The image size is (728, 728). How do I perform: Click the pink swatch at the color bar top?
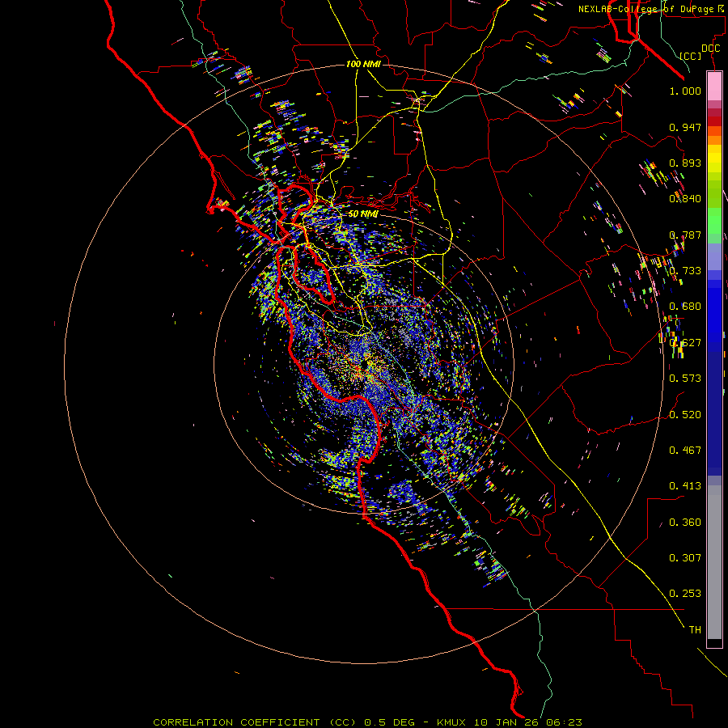click(714, 87)
